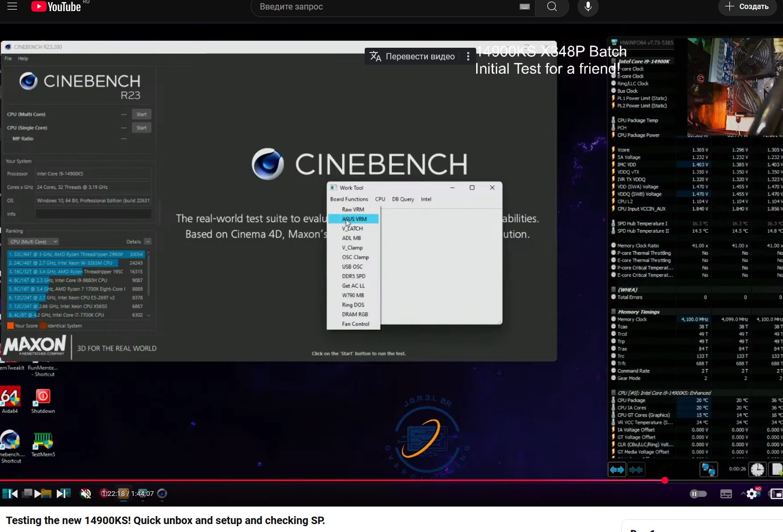Choose OSC Clamp menu entry

click(354, 257)
